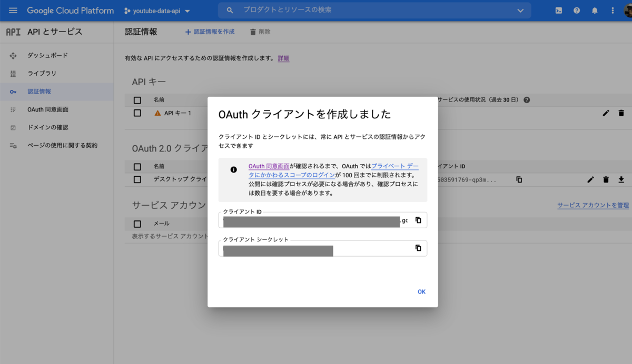
Task: Open the overflow three-dot menu
Action: 612,10
